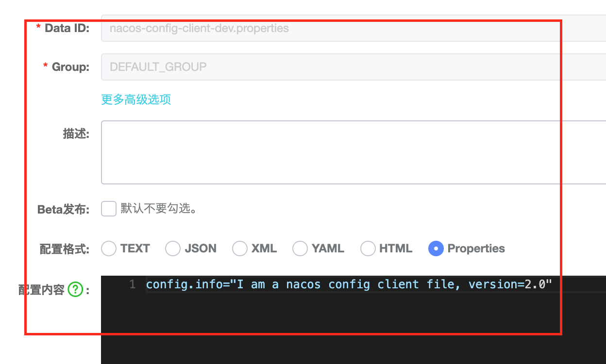This screenshot has height=364, width=606.
Task: Click the help icon beside 配置内容
Action: coord(75,290)
